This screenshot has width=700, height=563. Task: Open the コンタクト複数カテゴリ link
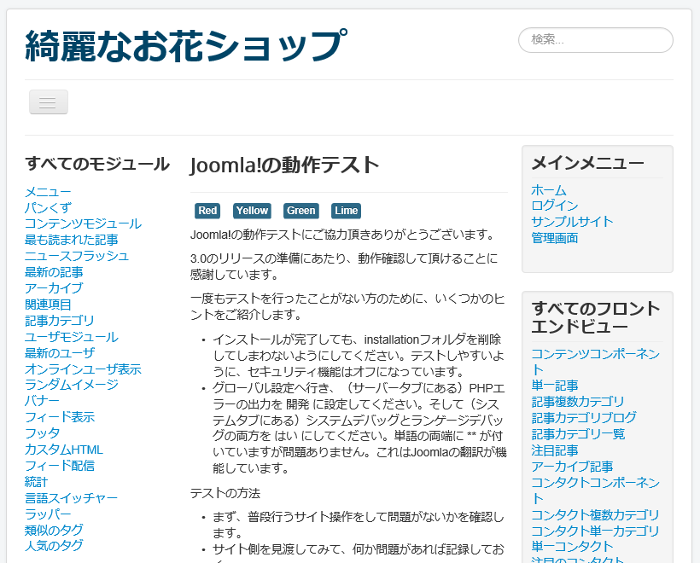pos(596,515)
